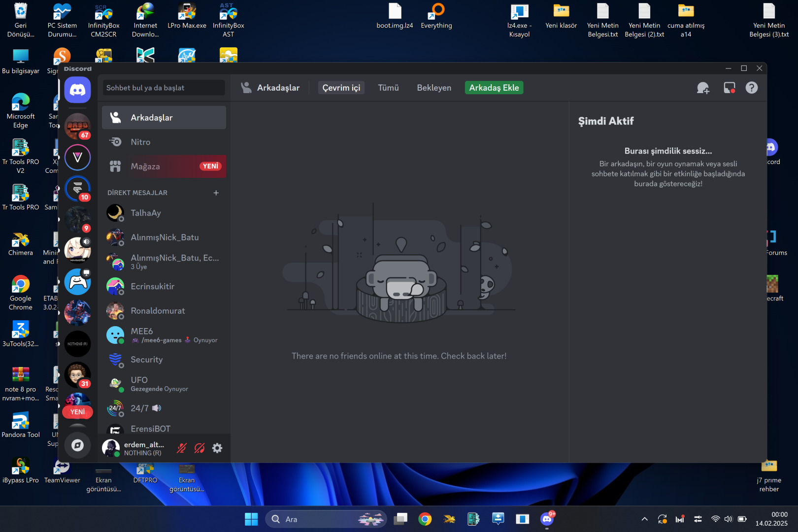Click the taskbar Ara search box
Image resolution: width=798 pixels, height=532 pixels.
[326, 519]
